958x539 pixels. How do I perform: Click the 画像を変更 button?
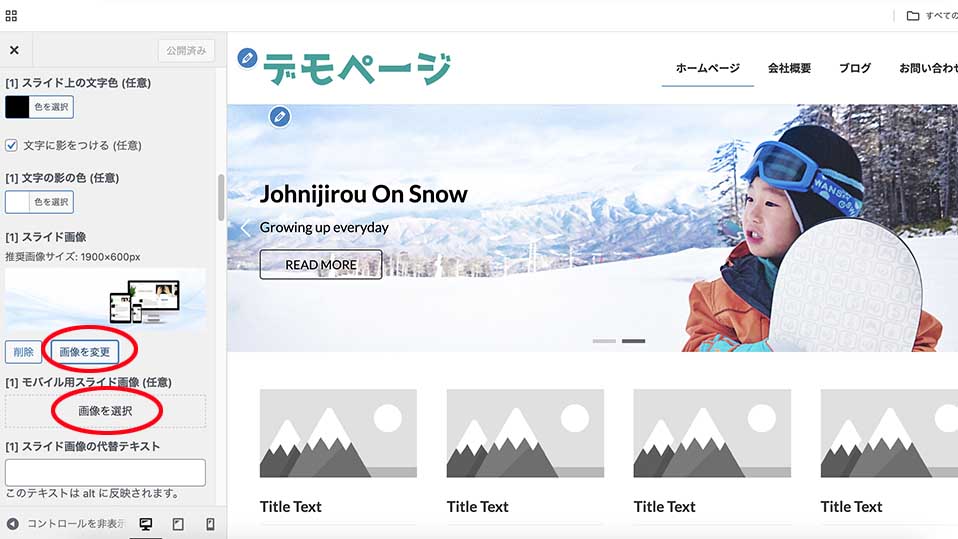tap(84, 352)
